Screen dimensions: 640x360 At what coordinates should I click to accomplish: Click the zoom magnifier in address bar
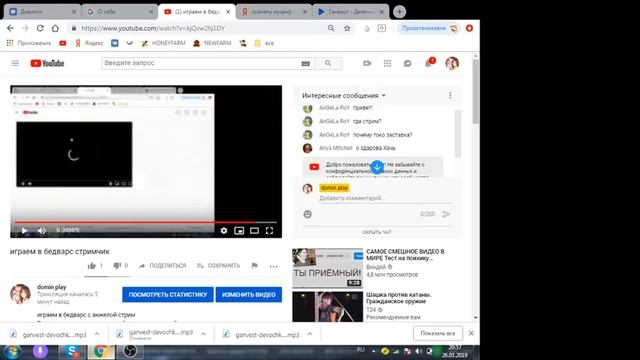click(x=331, y=28)
